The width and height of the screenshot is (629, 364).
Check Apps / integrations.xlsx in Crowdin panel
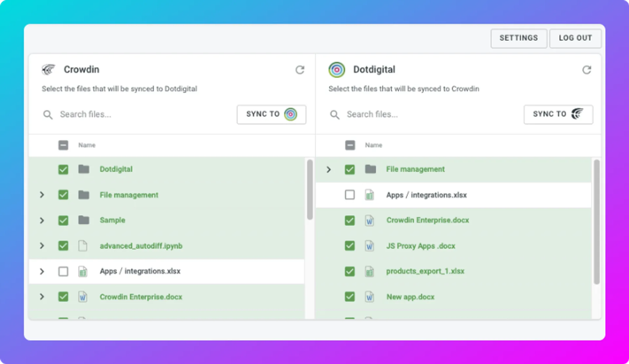63,271
